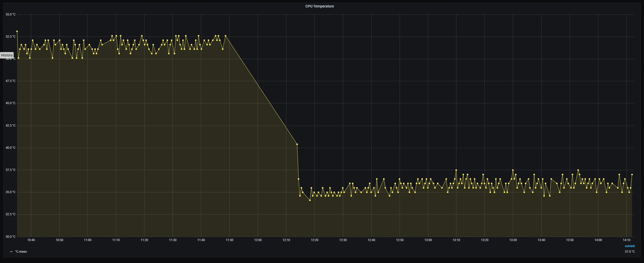Image resolution: width=644 pixels, height=263 pixels.
Task: Click the 11:50 time axis label
Action: (x=230, y=240)
